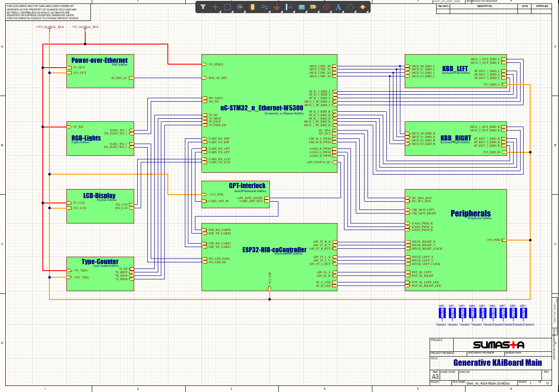Click the red directive info icon

(x=326, y=7)
